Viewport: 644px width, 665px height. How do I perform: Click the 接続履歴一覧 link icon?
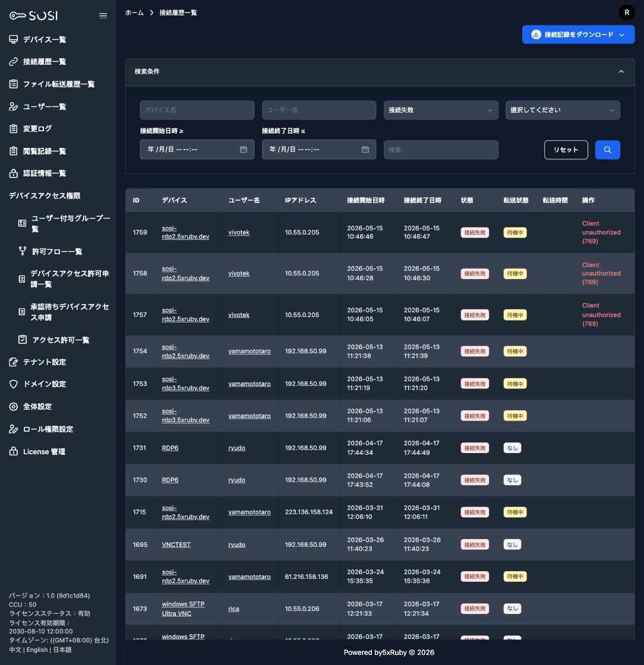(x=14, y=62)
